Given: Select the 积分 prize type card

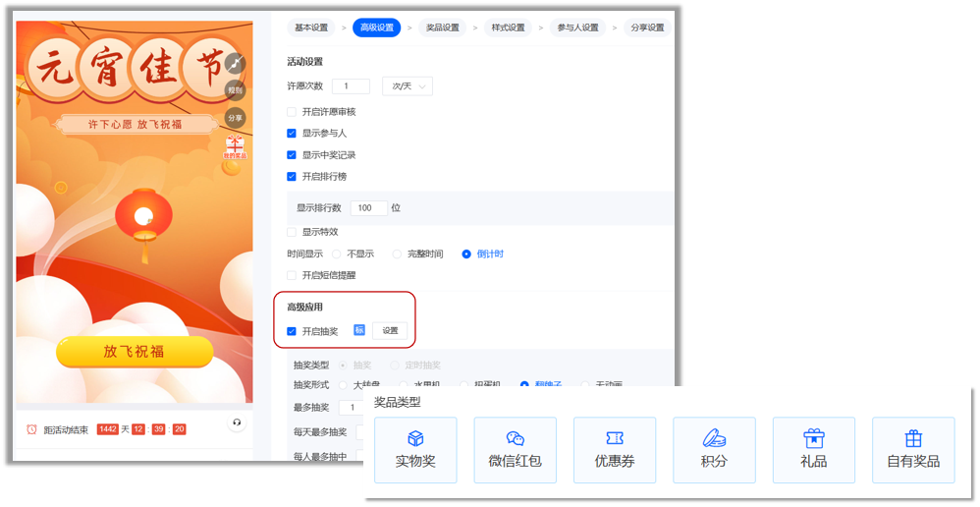Looking at the screenshot, I should pyautogui.click(x=714, y=450).
